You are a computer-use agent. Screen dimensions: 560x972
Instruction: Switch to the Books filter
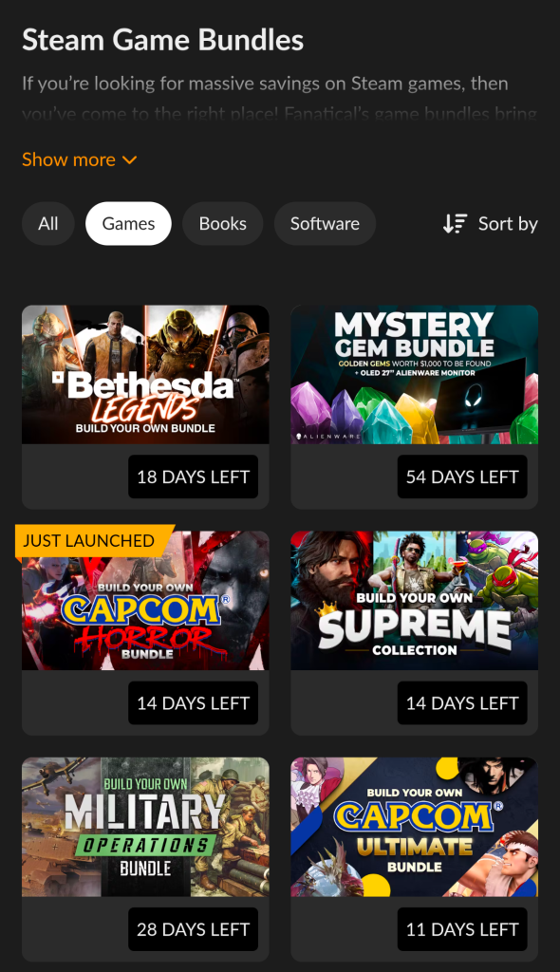tap(223, 224)
